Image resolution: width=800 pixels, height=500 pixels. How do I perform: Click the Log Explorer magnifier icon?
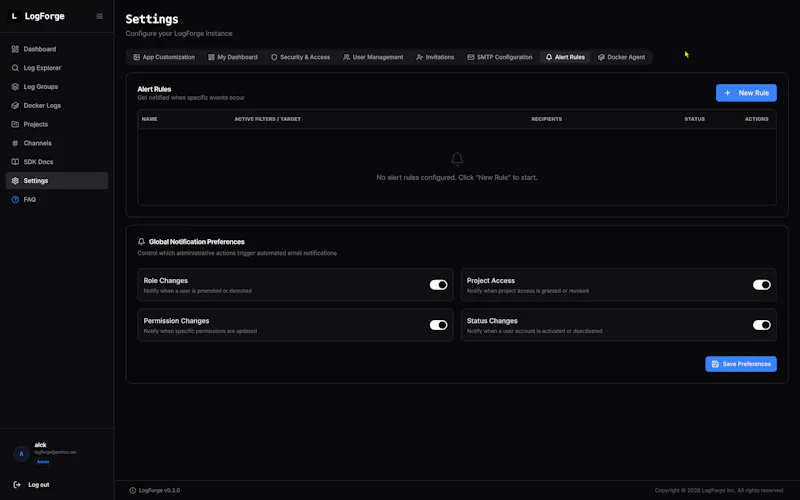pos(15,68)
